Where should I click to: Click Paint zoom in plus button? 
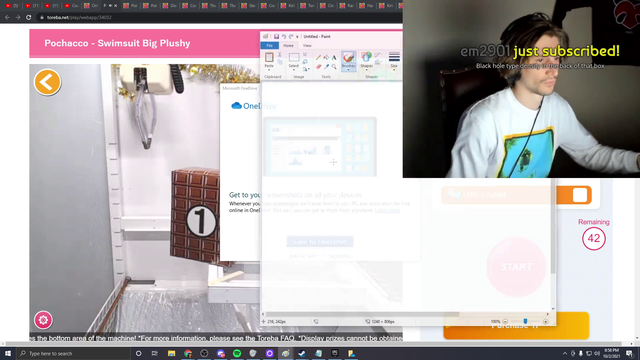[545, 322]
